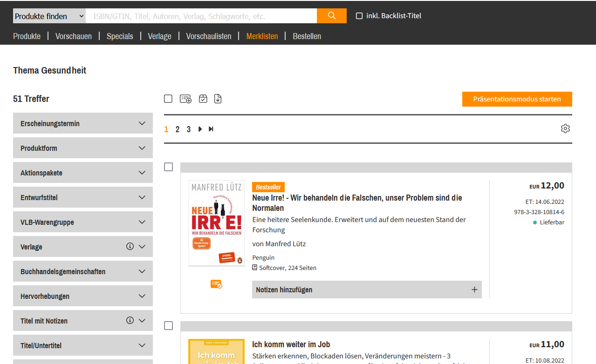Image resolution: width=596 pixels, height=364 pixels.
Task: Click the add-to-Merkliste icon in toolbar
Action: (185, 99)
